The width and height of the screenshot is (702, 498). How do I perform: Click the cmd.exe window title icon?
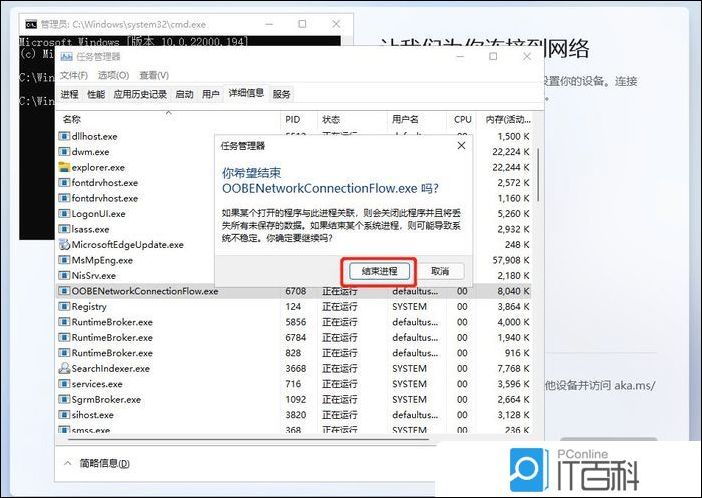(x=31, y=24)
